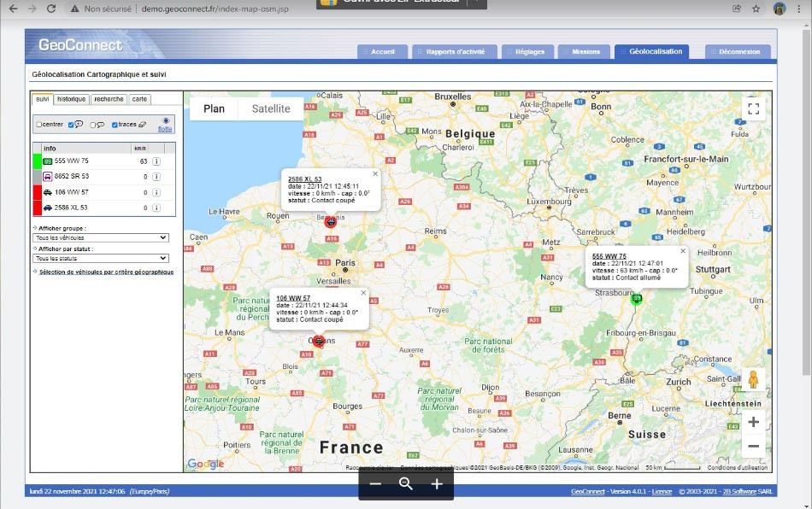This screenshot has width=812, height=509.
Task: Open the Licence link in footer
Action: 662,493
